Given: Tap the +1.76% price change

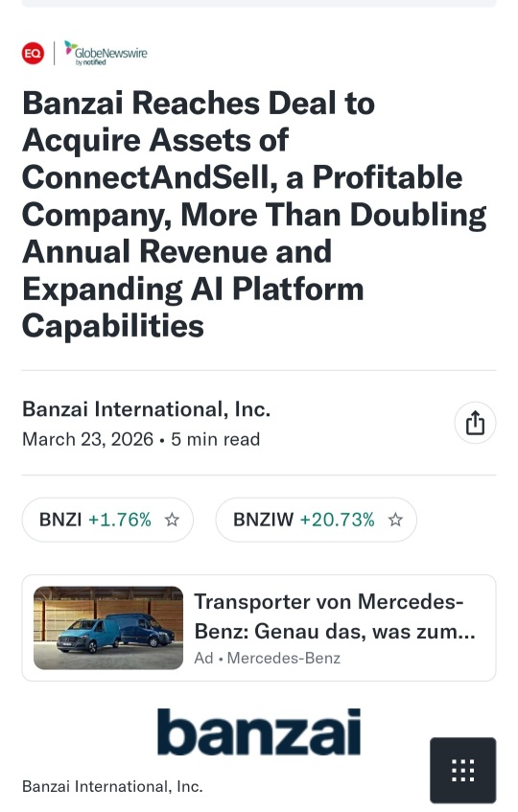Looking at the screenshot, I should (x=120, y=520).
